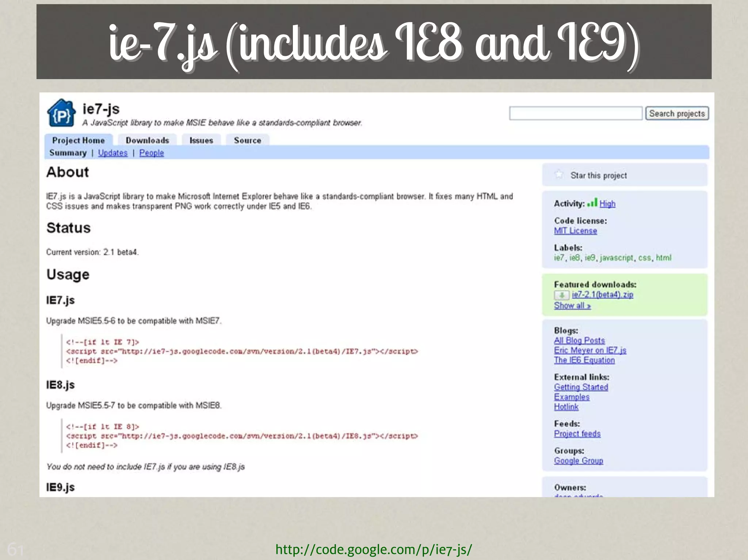Open the Google Group link
Screen dimensions: 748x560
coord(579,461)
